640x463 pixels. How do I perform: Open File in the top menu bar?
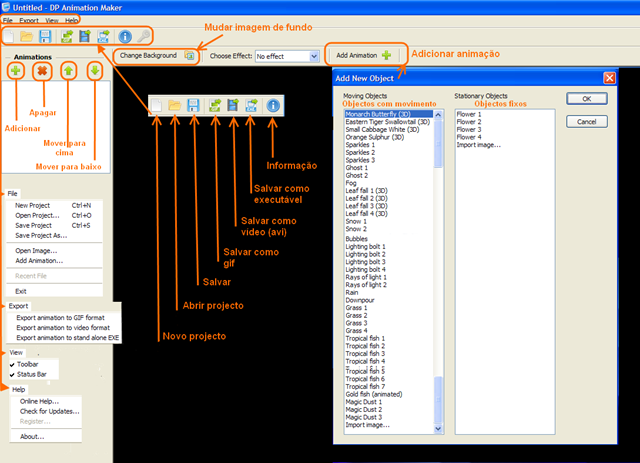(8, 20)
